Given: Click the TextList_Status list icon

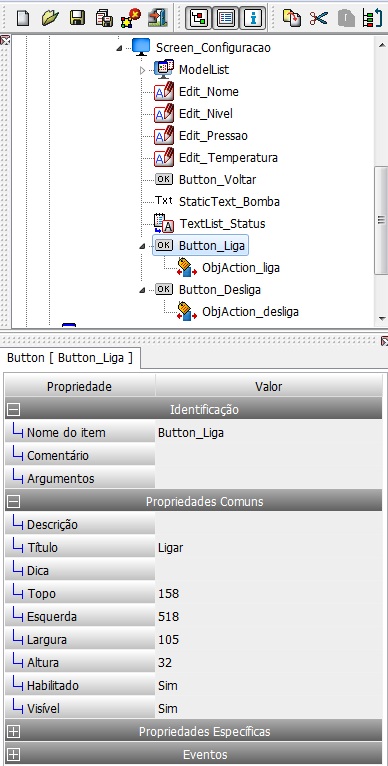Looking at the screenshot, I should click(x=164, y=223).
